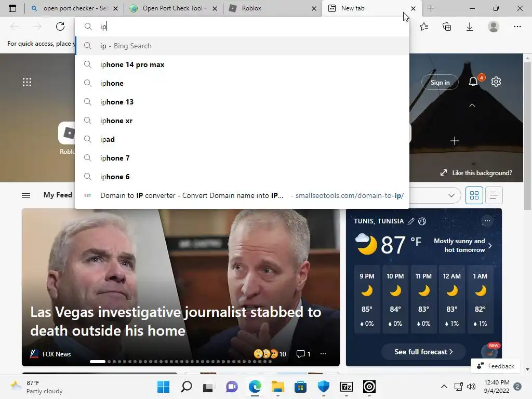Open comments on the Las Vegas article
Viewport: 532px width, 399px height.
(303, 354)
